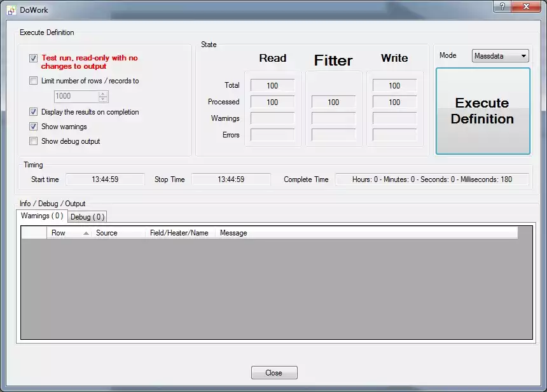Viewport: 547px width, 392px height.
Task: Click the Start time field
Action: tap(105, 179)
